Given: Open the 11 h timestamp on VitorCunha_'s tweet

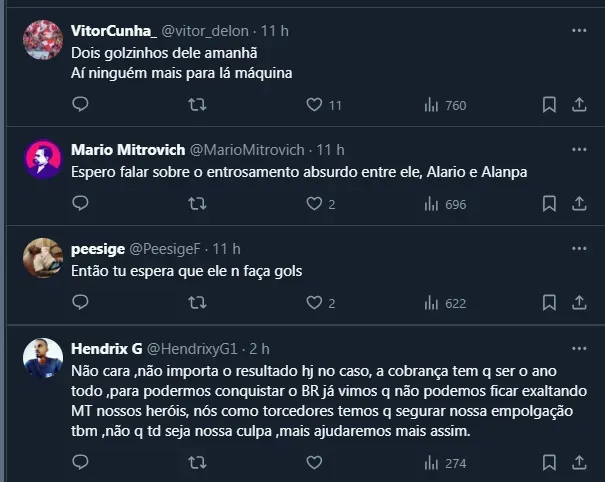Looking at the screenshot, I should (x=275, y=31).
